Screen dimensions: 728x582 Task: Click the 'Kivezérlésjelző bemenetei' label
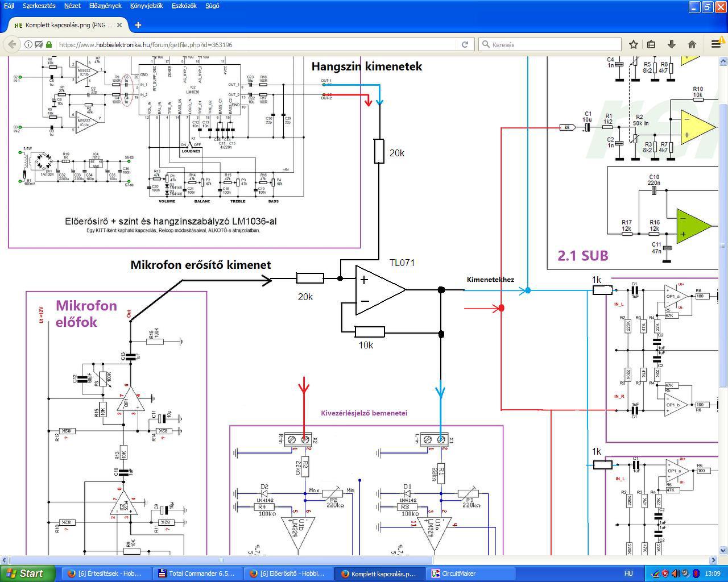point(364,413)
